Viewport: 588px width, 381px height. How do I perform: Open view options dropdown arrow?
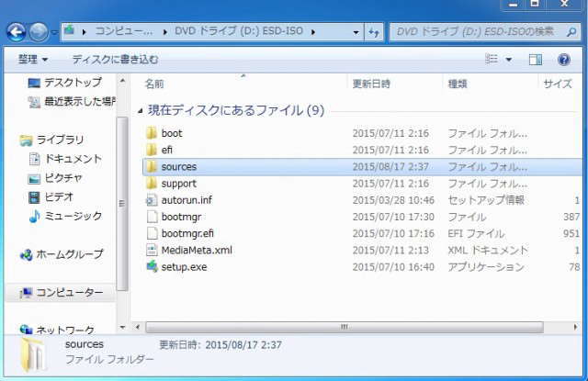point(509,60)
